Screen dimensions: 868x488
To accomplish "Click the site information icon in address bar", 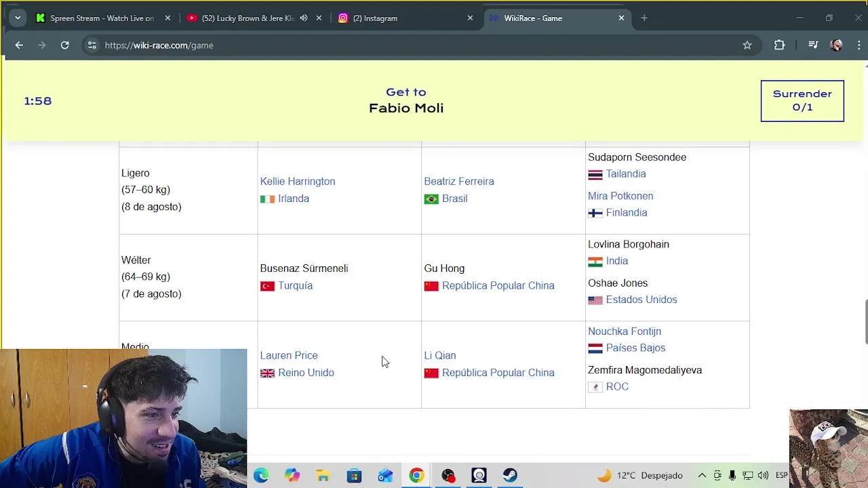I will [92, 45].
